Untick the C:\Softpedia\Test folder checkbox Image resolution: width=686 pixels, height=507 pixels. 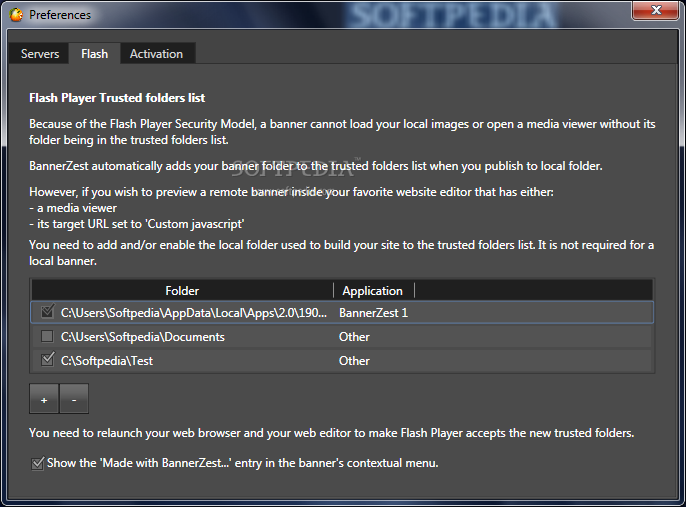pos(47,360)
